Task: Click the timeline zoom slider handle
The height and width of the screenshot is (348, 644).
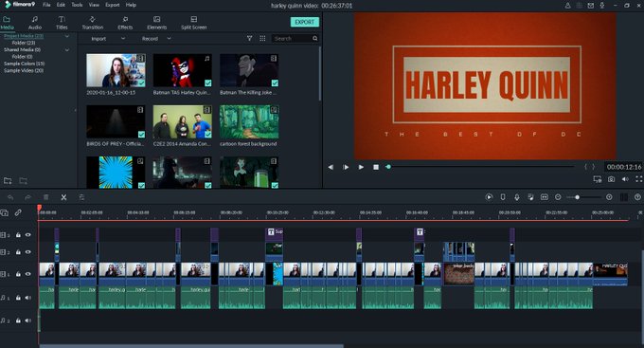Action: (x=577, y=197)
